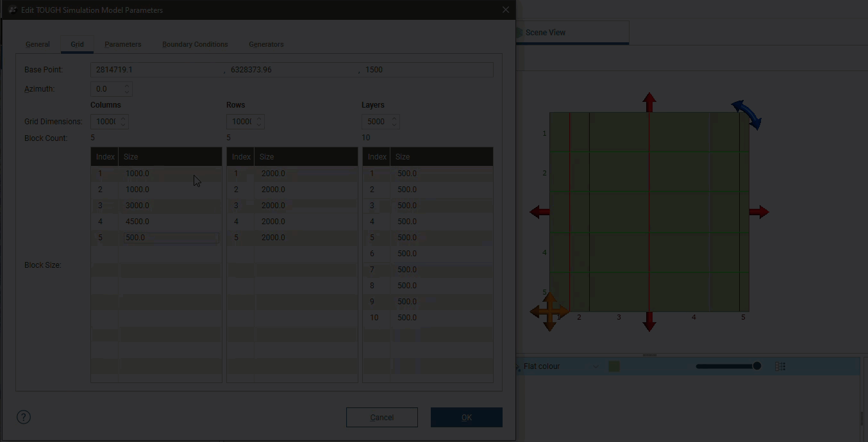Open the Boundary Conditions tab
Viewport: 868px width, 442px height.
(195, 44)
